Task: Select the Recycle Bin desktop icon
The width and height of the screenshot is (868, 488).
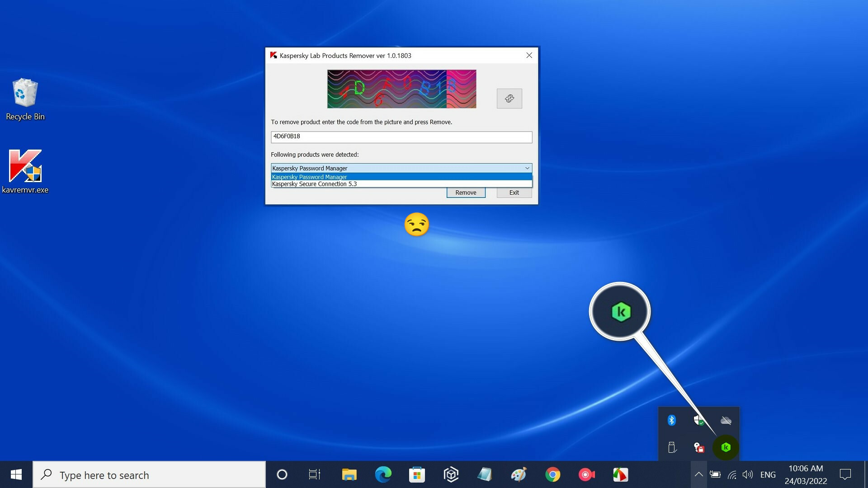Action: (x=25, y=99)
